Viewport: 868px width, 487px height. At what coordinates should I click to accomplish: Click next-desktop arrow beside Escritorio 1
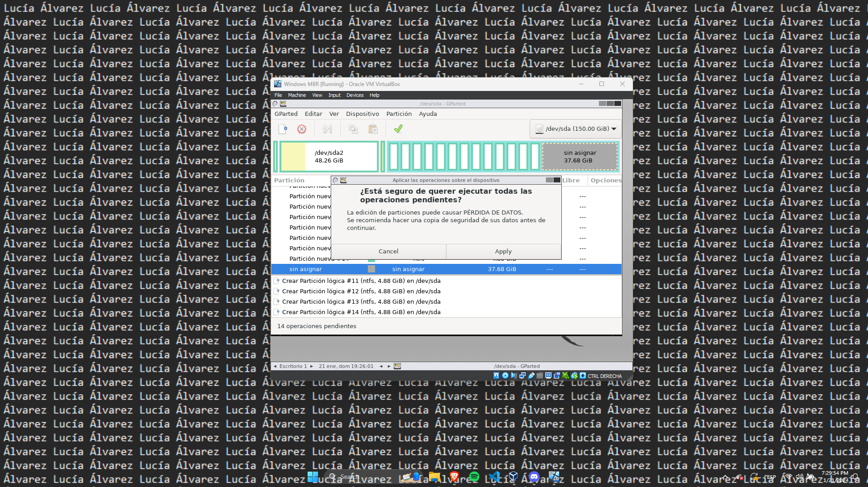pyautogui.click(x=312, y=367)
